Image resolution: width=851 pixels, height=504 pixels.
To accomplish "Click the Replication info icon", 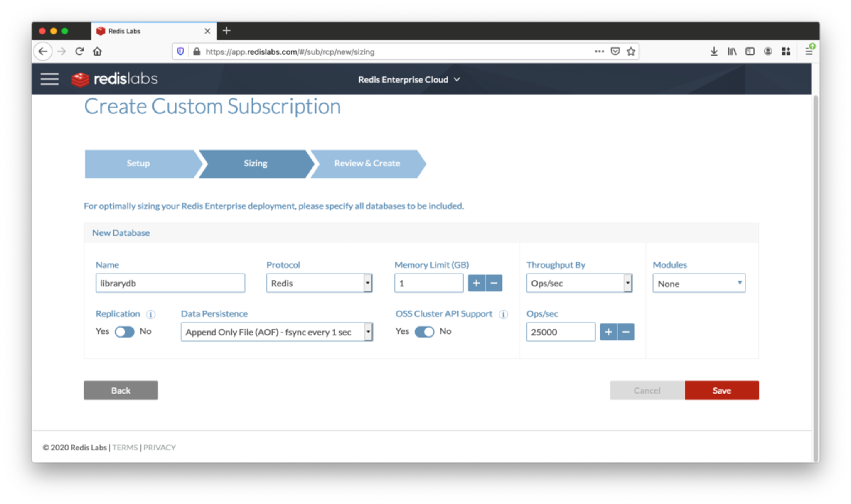I will click(x=151, y=314).
